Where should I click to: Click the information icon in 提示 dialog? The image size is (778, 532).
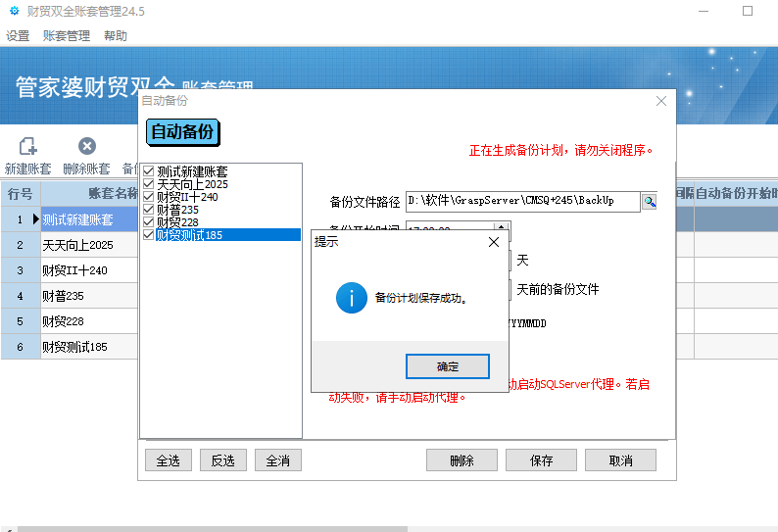point(352,298)
